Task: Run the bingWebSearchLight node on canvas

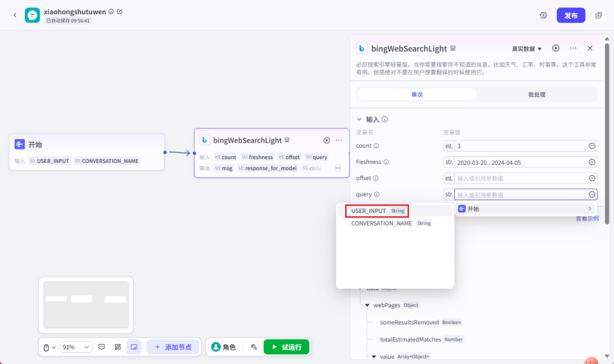Action: (326, 140)
